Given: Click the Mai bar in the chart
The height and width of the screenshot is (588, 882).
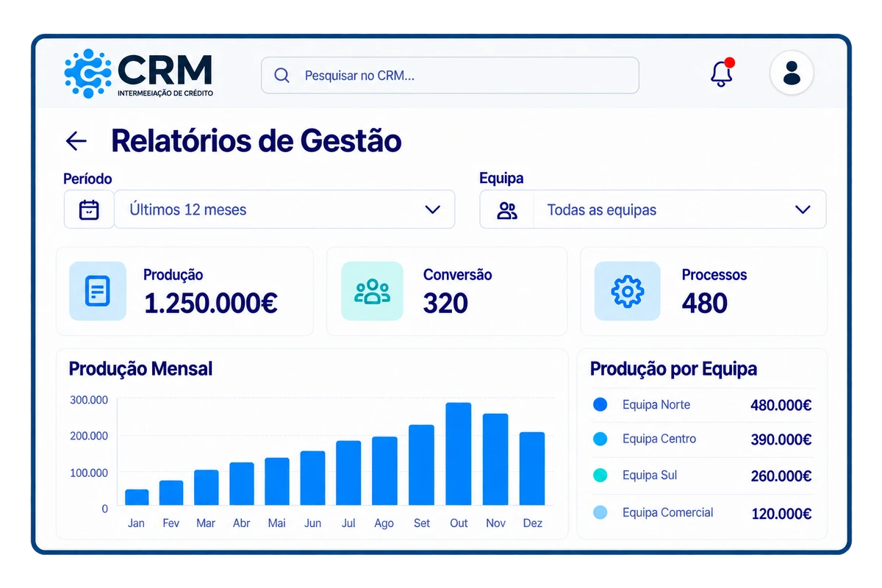Looking at the screenshot, I should click(x=277, y=481).
